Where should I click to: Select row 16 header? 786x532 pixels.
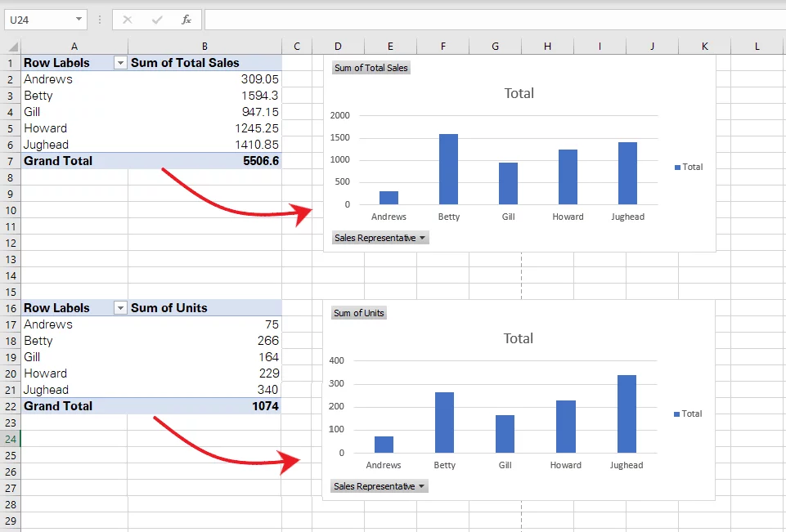(x=10, y=307)
